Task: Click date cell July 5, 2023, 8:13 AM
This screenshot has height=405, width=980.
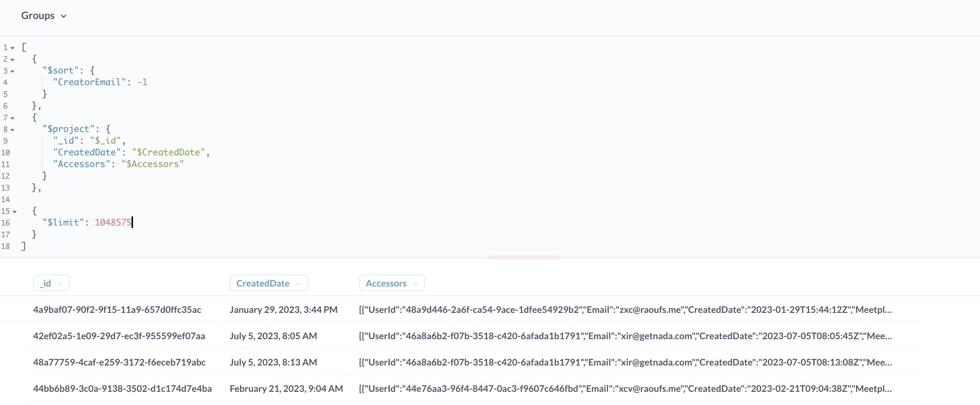Action: pos(273,362)
